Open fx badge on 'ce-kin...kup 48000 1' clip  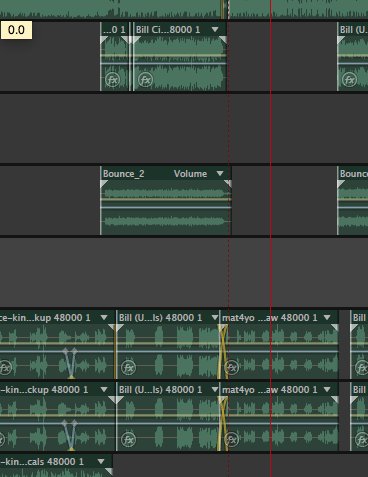5,367
